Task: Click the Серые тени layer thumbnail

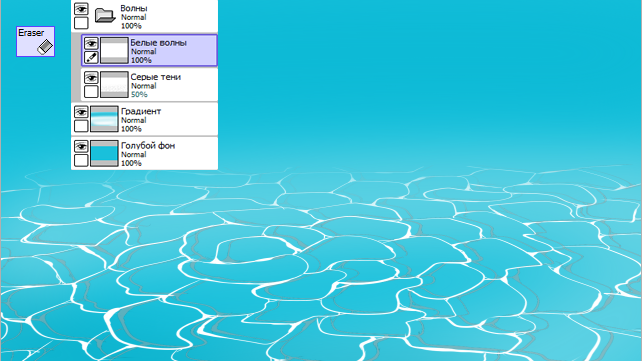Action: pyautogui.click(x=114, y=85)
